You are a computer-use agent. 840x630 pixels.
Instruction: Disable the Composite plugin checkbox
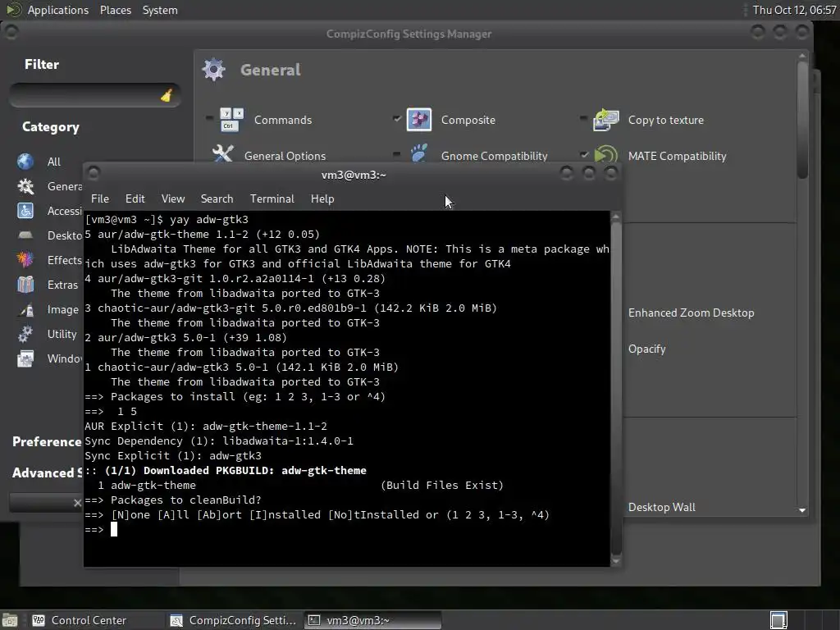pyautogui.click(x=397, y=118)
